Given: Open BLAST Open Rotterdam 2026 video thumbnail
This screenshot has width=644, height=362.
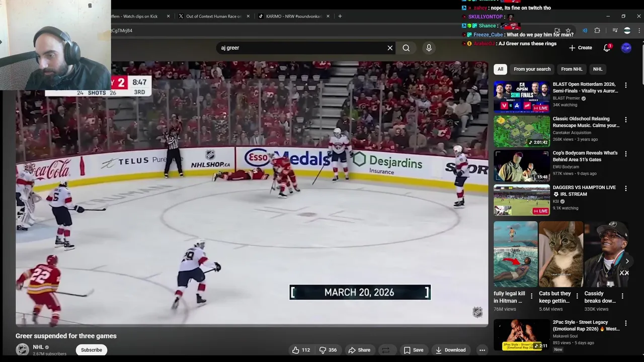Looking at the screenshot, I should coord(522,97).
